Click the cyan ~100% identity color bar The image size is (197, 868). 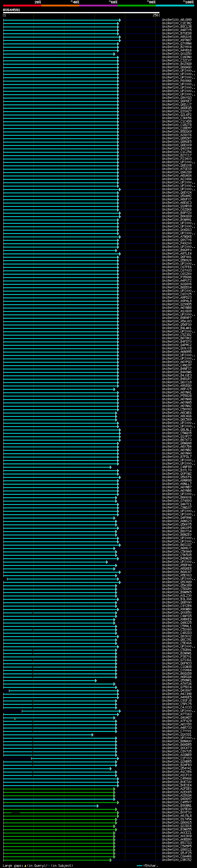pos(175,6)
